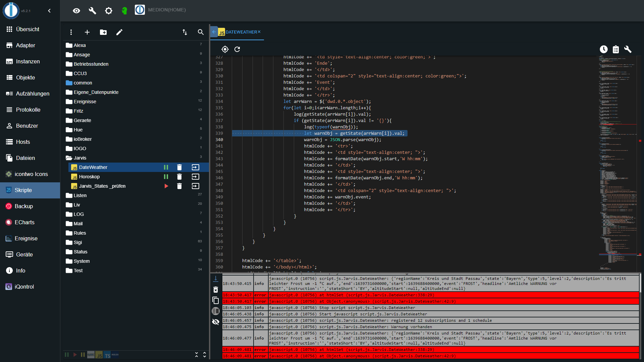Pause the DateWeather script
The width and height of the screenshot is (644, 362).
pos(166,167)
